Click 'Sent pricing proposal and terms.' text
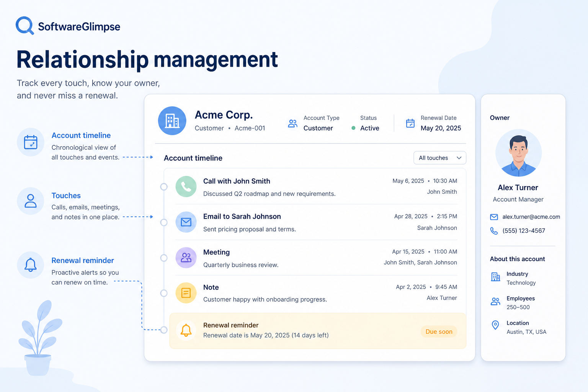This screenshot has height=392, width=588. click(x=250, y=229)
